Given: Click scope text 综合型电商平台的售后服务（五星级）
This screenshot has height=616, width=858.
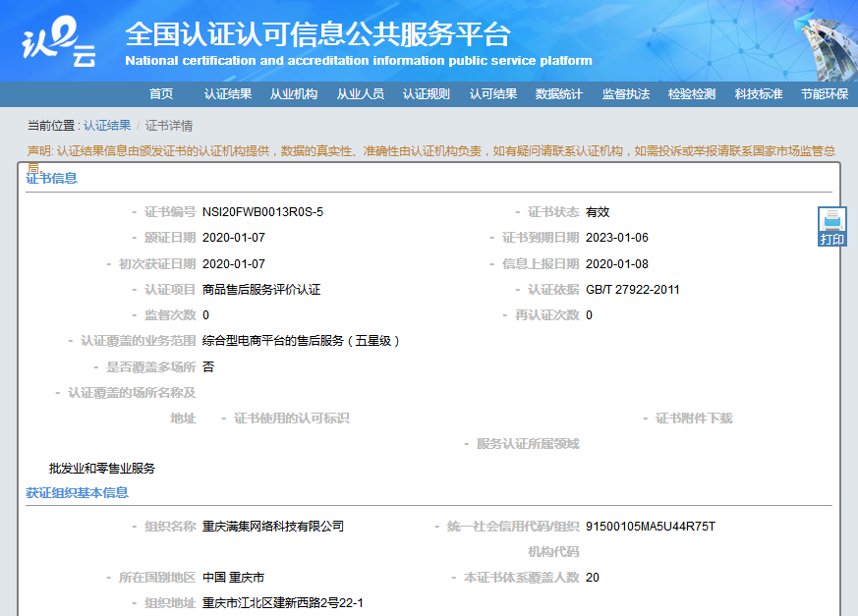Looking at the screenshot, I should [x=301, y=341].
